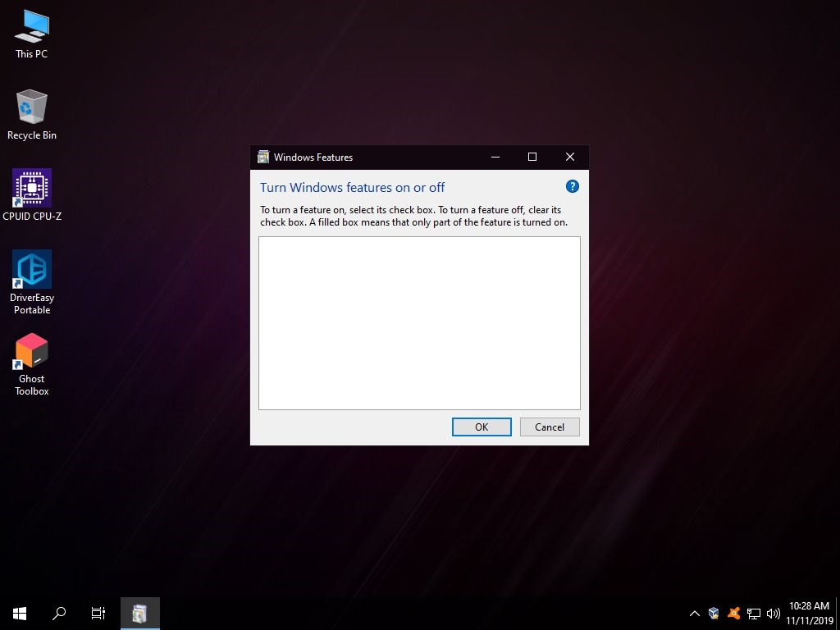Click the speaker volume tray icon

(772, 613)
